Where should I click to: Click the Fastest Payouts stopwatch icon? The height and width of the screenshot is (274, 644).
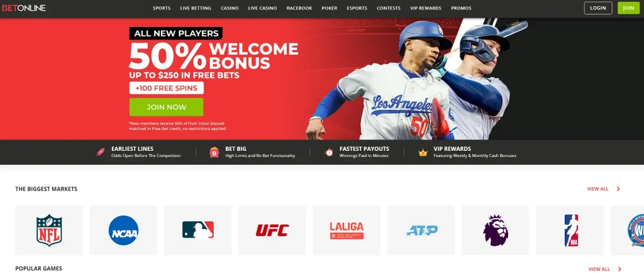click(329, 152)
